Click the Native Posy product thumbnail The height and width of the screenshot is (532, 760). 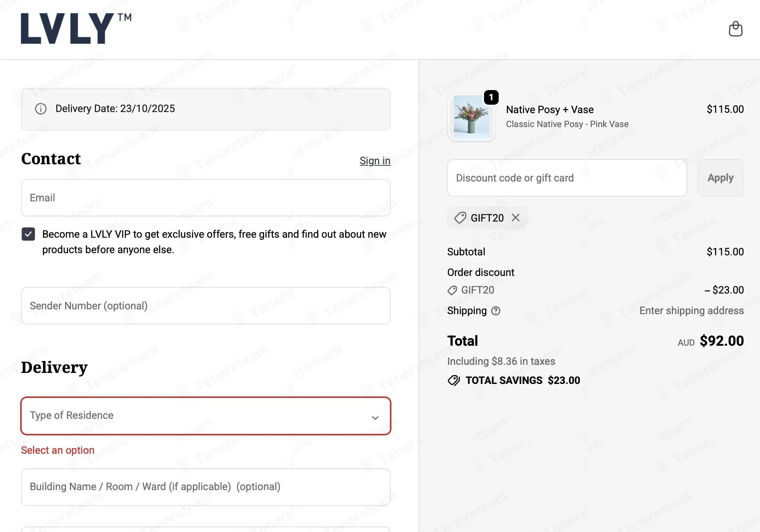tap(472, 117)
